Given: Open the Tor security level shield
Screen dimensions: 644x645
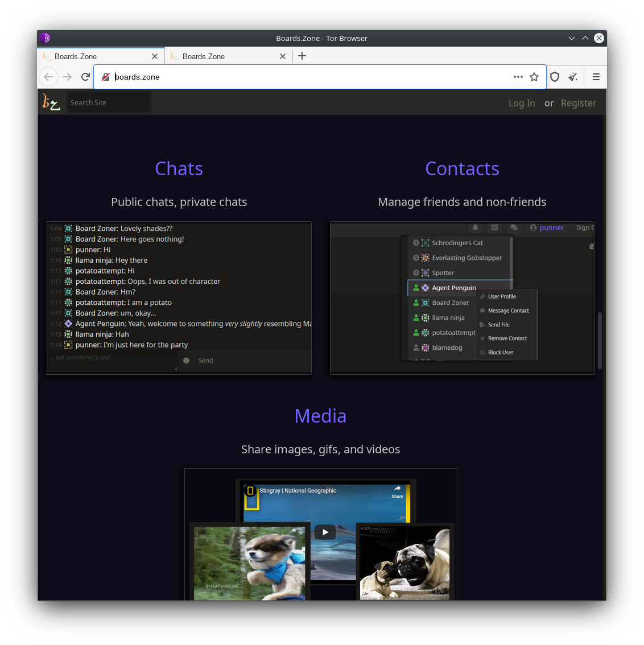Looking at the screenshot, I should pos(555,77).
